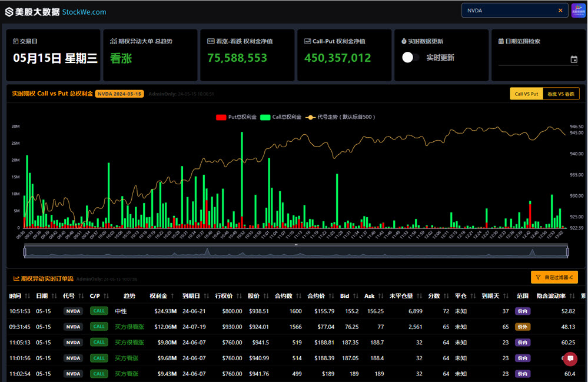The width and height of the screenshot is (588, 382).
Task: Sort by 代号 using its sort arrows
Action: click(x=81, y=296)
